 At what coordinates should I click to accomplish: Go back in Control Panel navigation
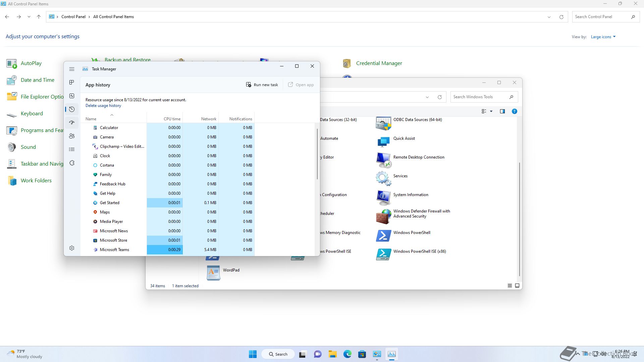tap(7, 17)
